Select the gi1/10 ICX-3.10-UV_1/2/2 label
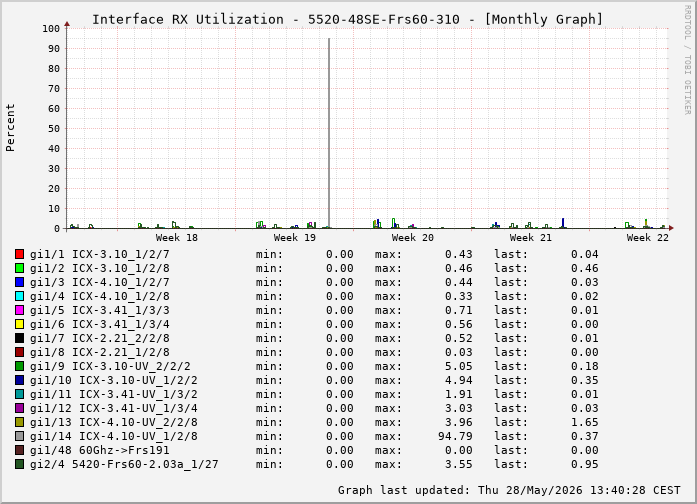 click(x=114, y=380)
